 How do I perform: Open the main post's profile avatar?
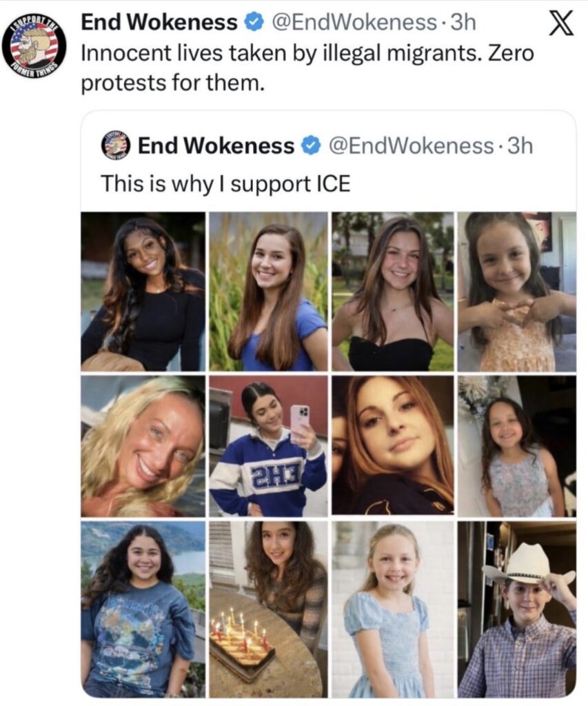pos(33,46)
